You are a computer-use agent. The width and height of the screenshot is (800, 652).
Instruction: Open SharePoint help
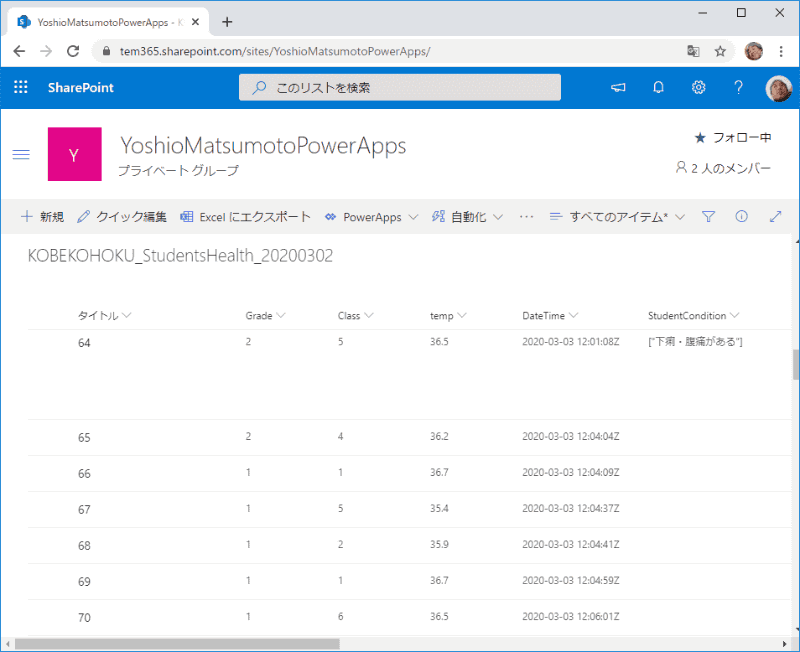click(738, 87)
